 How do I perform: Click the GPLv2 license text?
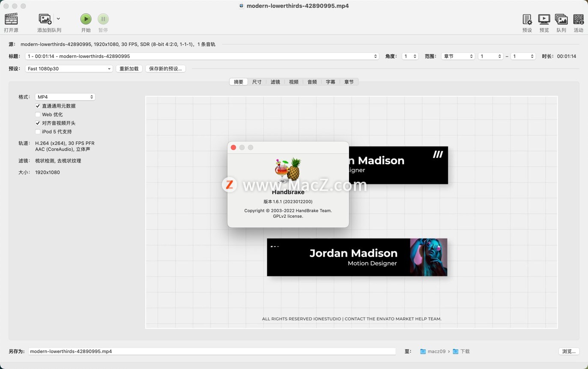point(288,216)
